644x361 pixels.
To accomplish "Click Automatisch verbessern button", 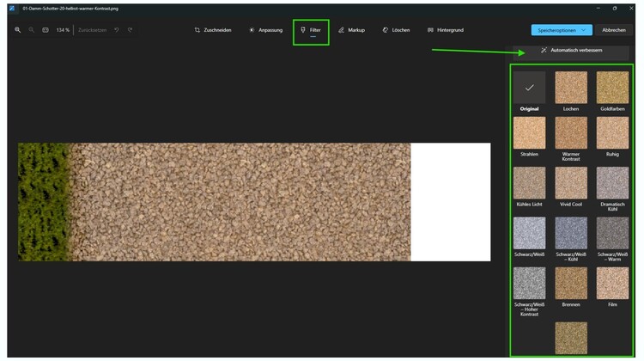I will tap(571, 50).
